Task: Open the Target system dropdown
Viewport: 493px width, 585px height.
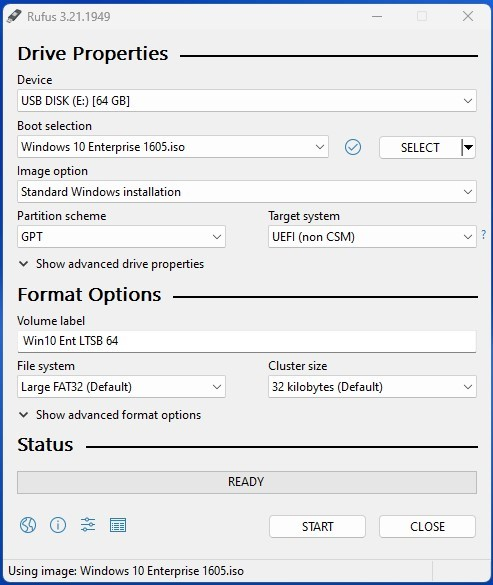Action: [372, 237]
